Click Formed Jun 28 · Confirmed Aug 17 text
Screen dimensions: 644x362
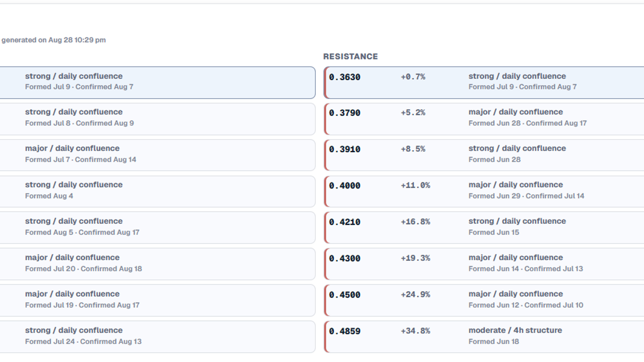[527, 123]
